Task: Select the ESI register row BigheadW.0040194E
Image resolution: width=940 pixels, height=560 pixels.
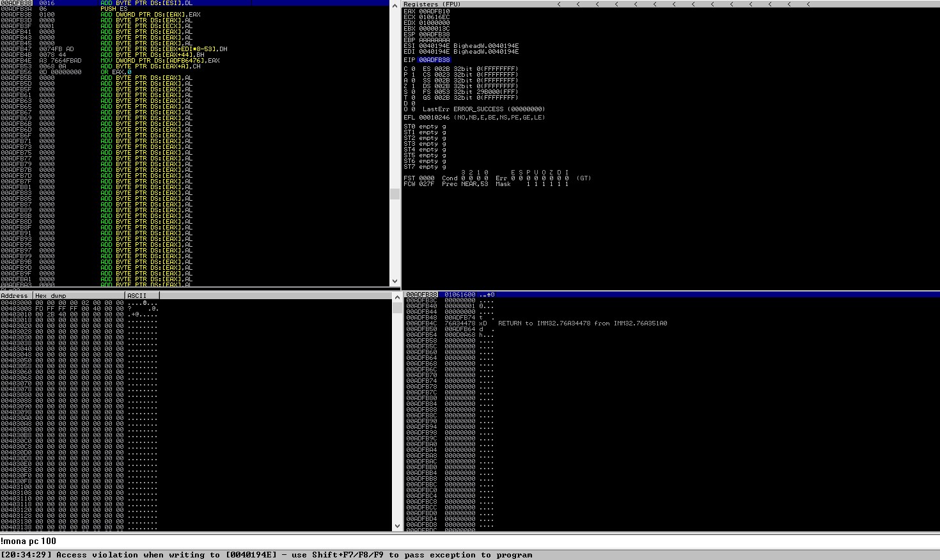Action: tap(461, 46)
